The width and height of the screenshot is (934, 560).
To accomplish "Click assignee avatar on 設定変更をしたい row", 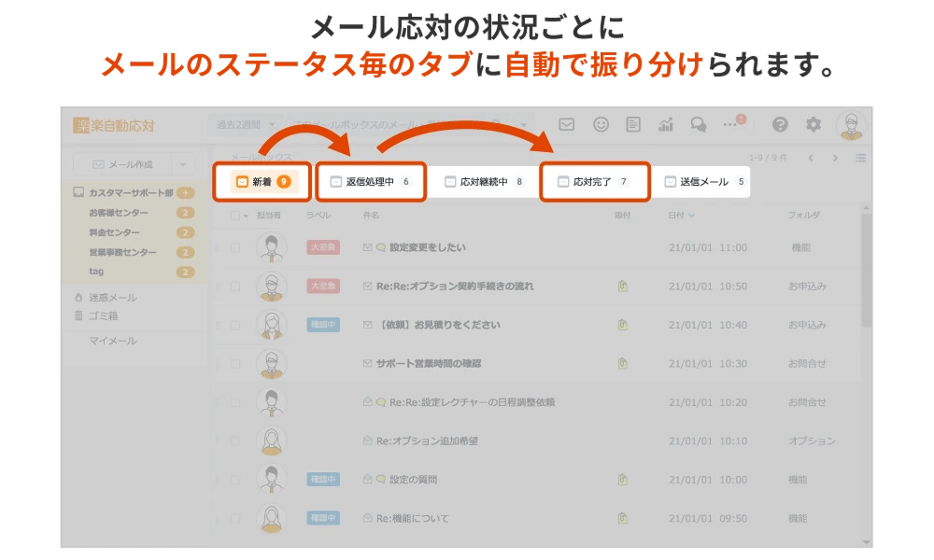I will (272, 247).
